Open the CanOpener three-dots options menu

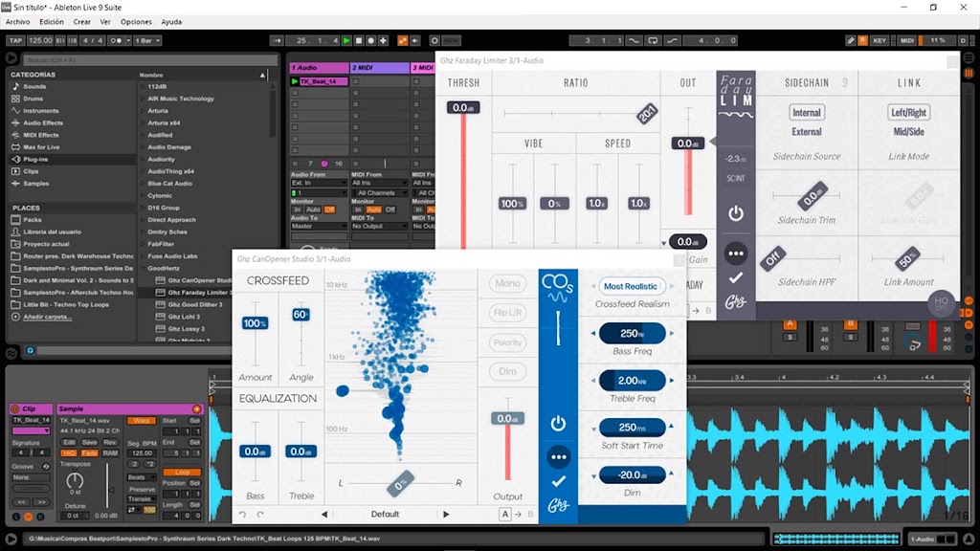point(559,457)
